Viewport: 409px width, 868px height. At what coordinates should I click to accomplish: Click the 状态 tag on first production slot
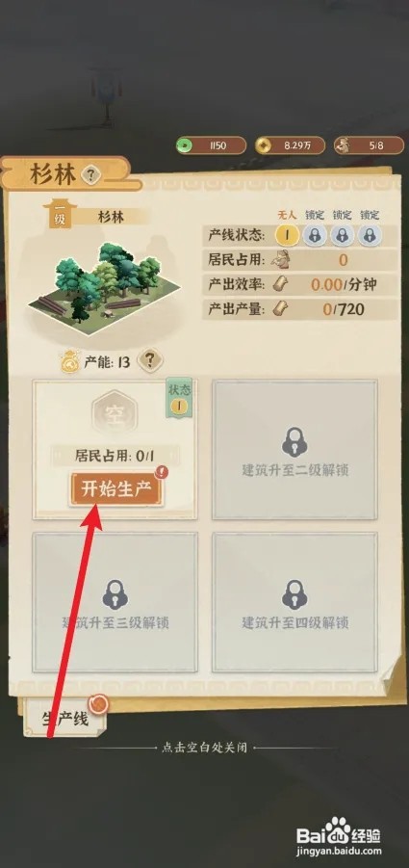pyautogui.click(x=179, y=398)
